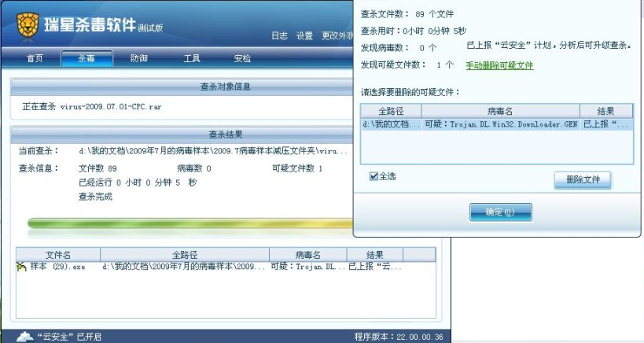Open the 防御 tab

click(139, 58)
